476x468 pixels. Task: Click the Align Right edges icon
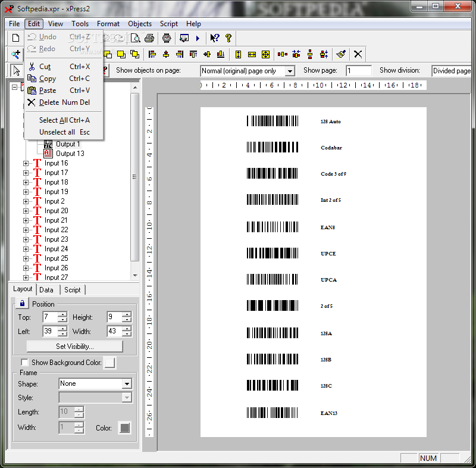coord(180,54)
